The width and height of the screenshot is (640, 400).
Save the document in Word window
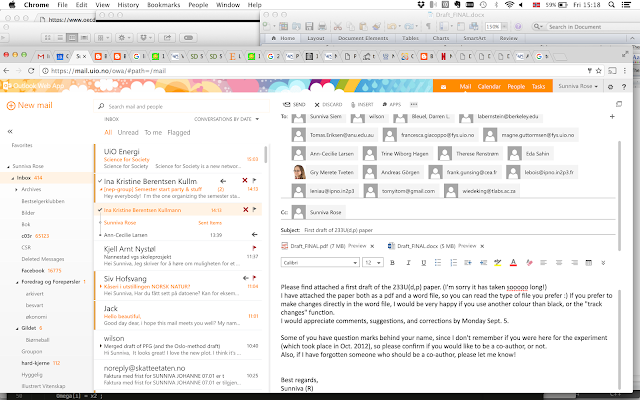(x=309, y=27)
